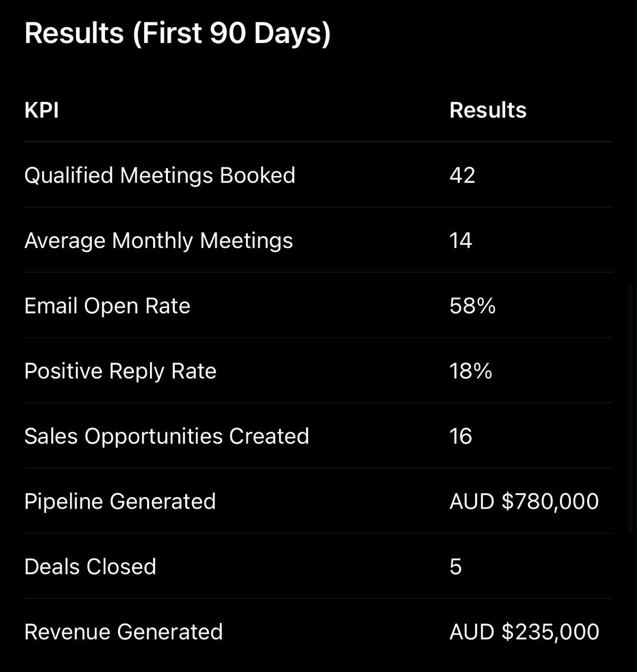Click the AUD $235,000 revenue value
Screen dimensions: 637x672
click(x=524, y=632)
